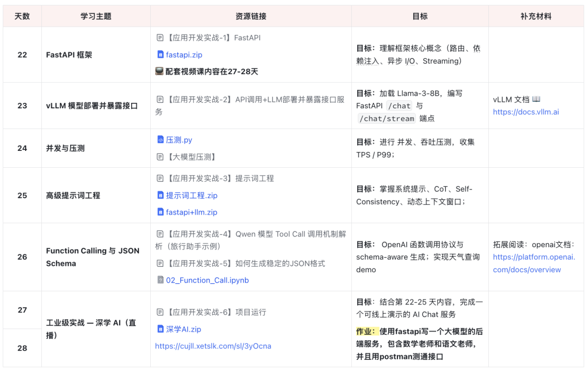
Task: Visit the cujll.xetslk.com livestream link
Action: tap(213, 346)
